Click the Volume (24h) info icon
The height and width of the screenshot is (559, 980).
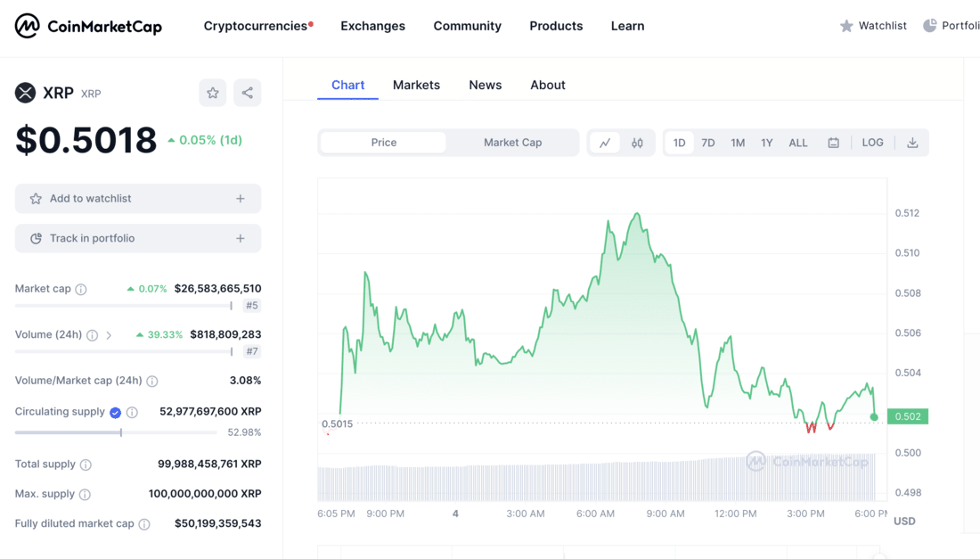[93, 335]
